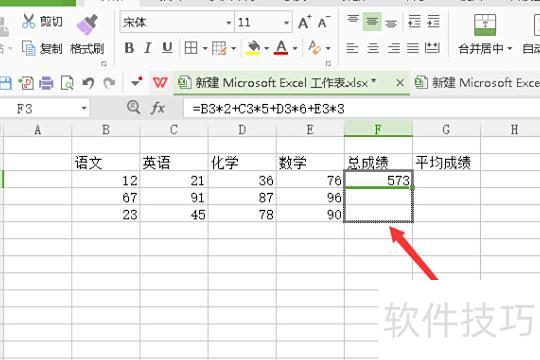Apply the yellow fill color bucket
Screen dimensions: 540x360
click(253, 48)
